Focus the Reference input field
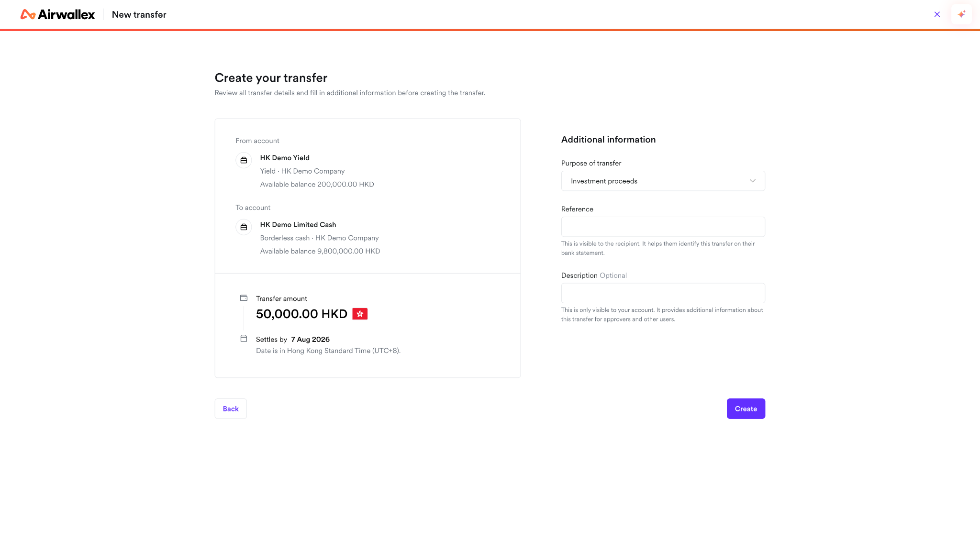Viewport: 980px width, 551px height. click(663, 227)
